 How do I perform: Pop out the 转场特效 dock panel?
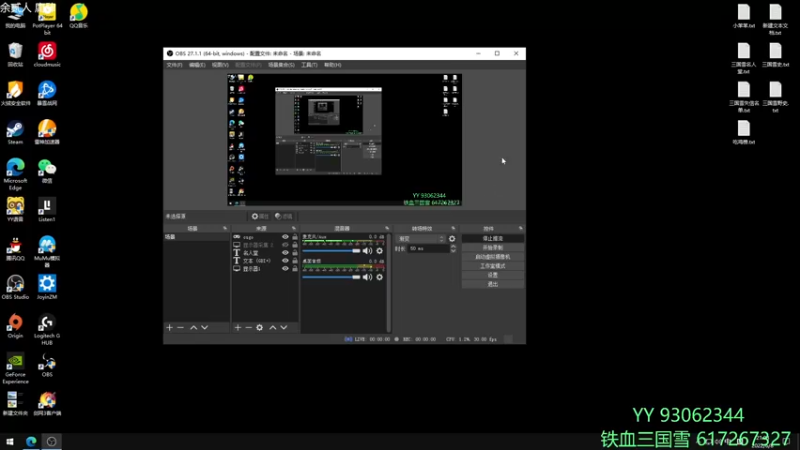tap(454, 229)
